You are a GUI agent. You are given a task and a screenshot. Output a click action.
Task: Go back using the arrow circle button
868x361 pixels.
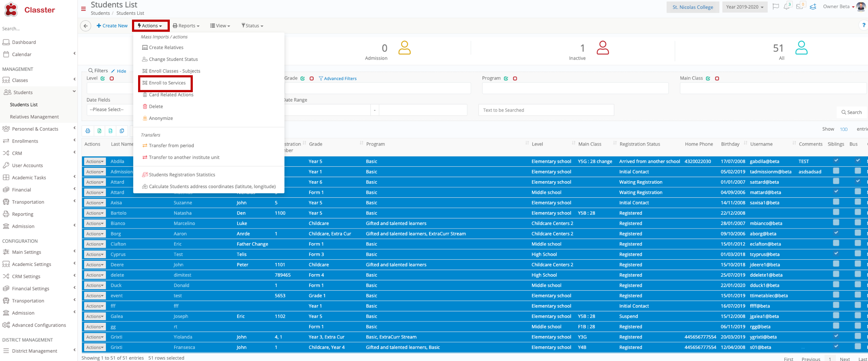(86, 26)
